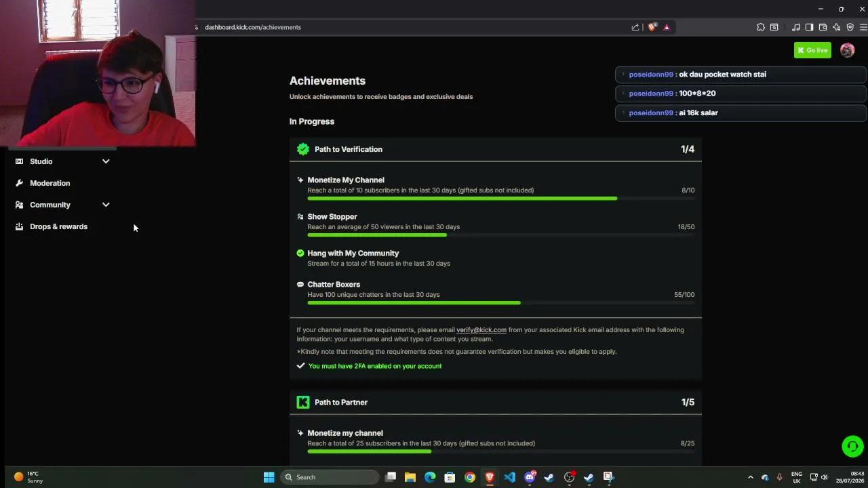Click the Chatter Boxers progress bar
Image resolution: width=868 pixels, height=488 pixels.
click(500, 303)
